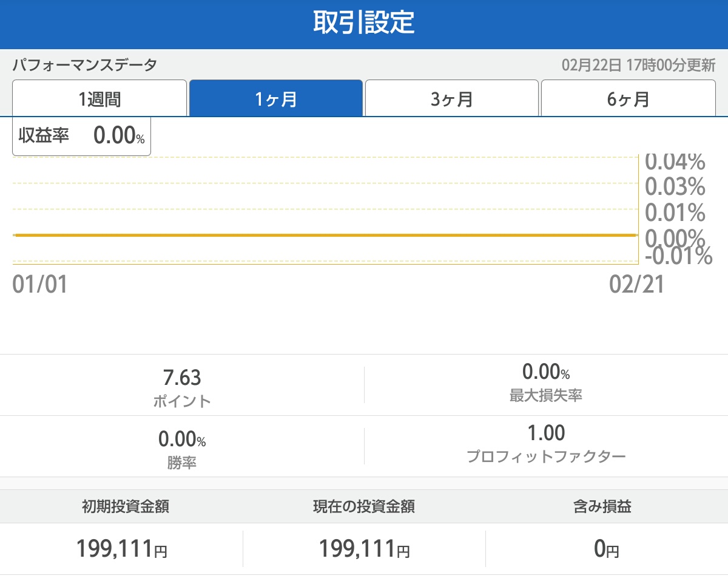The width and height of the screenshot is (728, 581).
Task: Tap the 現在の投資金額 199,111円 amount
Action: (364, 549)
